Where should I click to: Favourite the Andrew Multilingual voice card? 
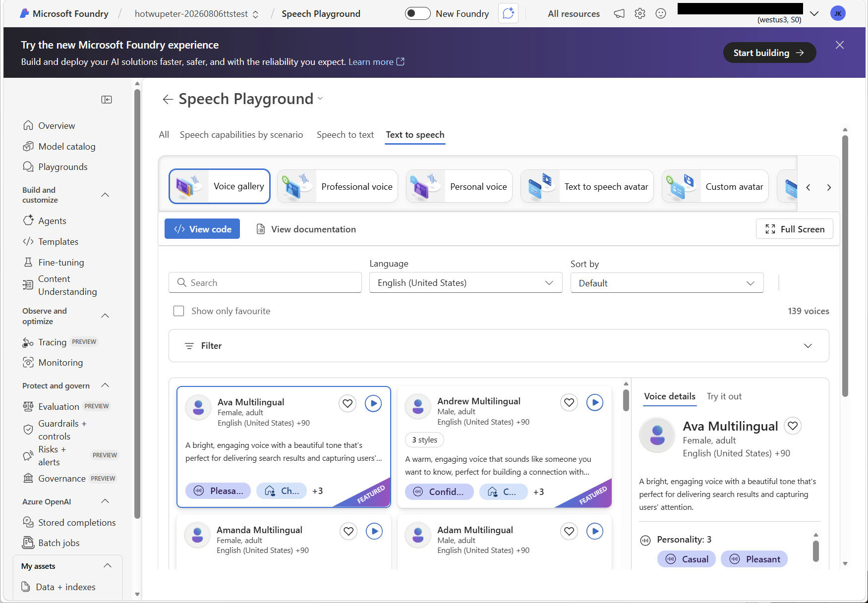(x=569, y=402)
